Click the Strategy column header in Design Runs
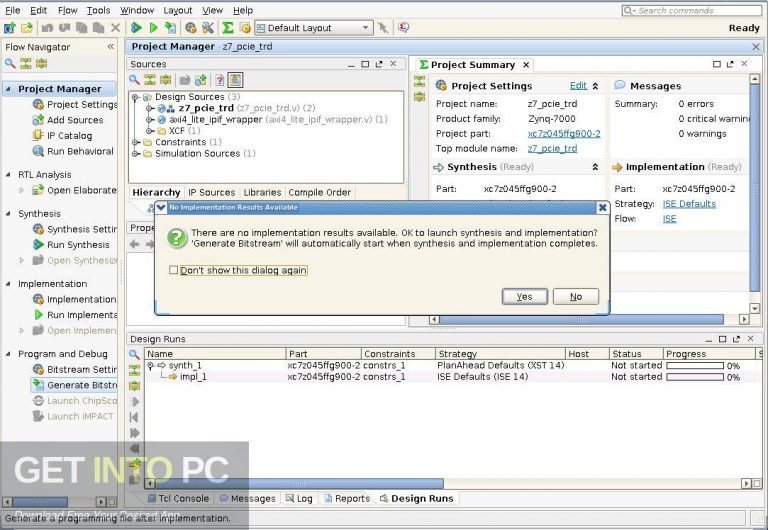Viewport: 768px width, 530px height. pyautogui.click(x=500, y=354)
